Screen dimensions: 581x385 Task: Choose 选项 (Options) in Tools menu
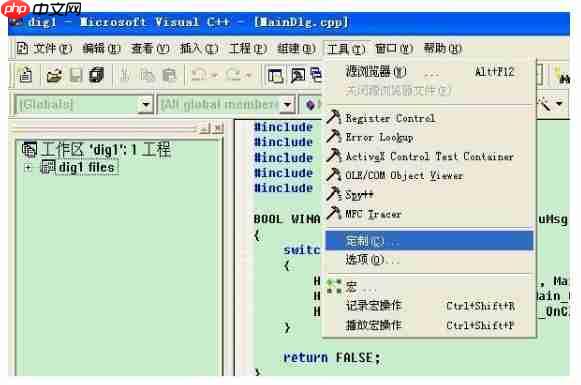pos(429,260)
